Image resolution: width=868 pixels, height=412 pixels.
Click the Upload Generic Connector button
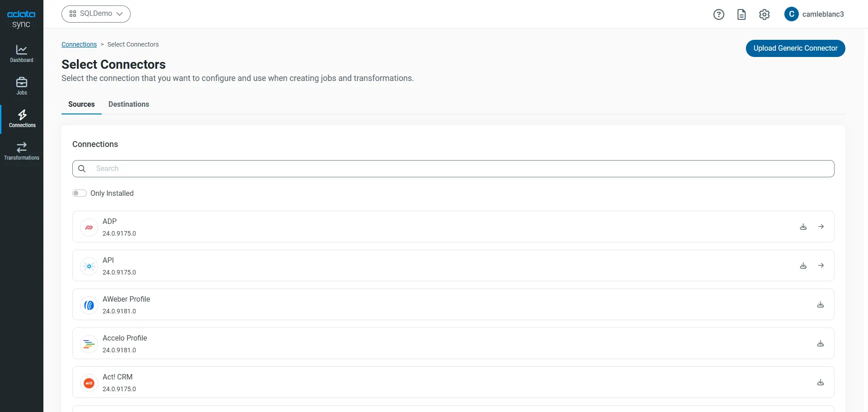(x=795, y=48)
